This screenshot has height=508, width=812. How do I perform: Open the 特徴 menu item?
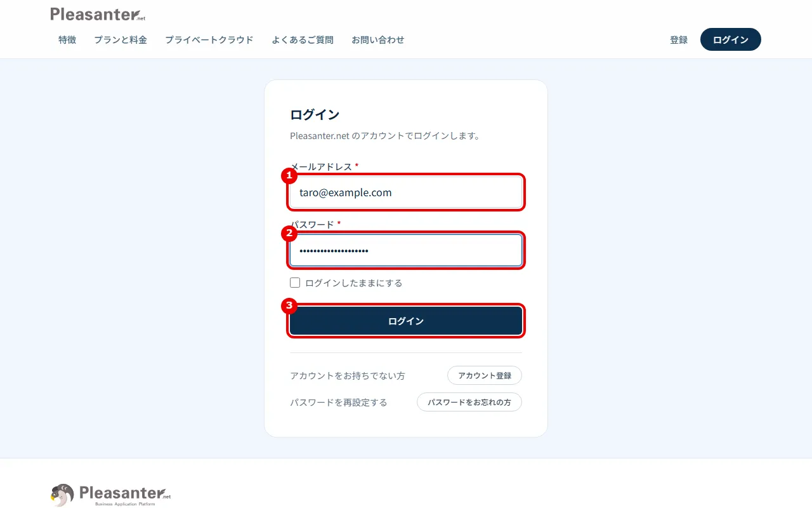pos(67,40)
